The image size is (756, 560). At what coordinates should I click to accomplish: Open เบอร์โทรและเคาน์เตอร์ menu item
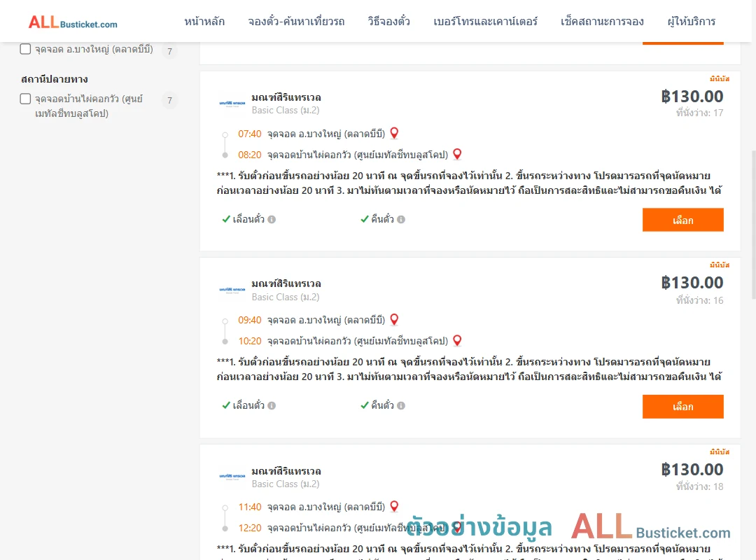tap(486, 22)
